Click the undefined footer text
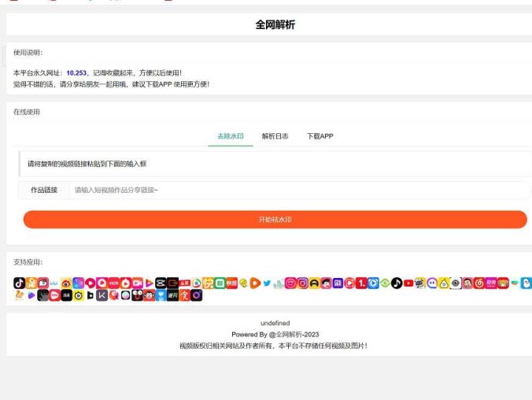 tap(275, 323)
